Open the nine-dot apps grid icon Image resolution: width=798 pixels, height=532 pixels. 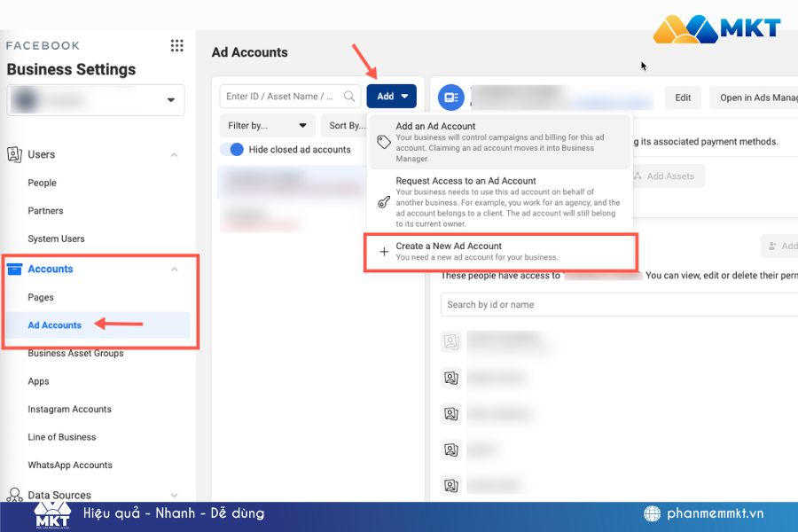pos(176,46)
